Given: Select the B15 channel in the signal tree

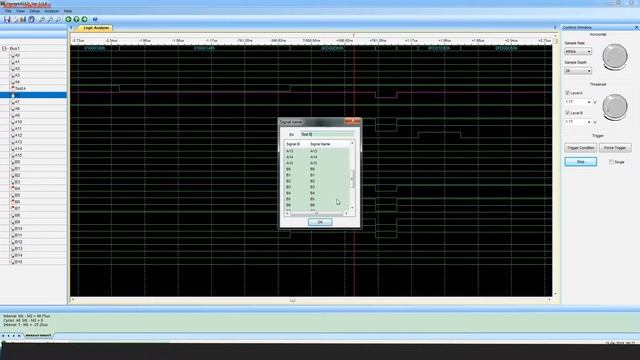Looking at the screenshot, I should pos(18,262).
